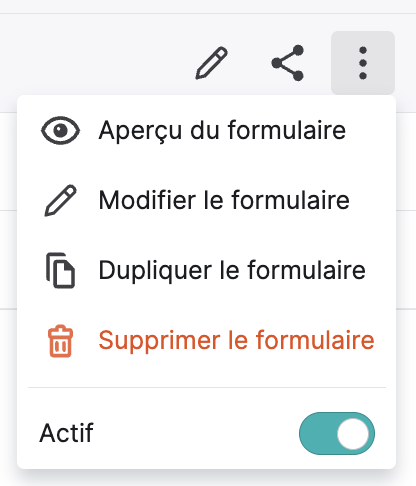Screen dimensions: 416x486
Task: Click the three-dot more options icon
Action: pyautogui.click(x=363, y=63)
